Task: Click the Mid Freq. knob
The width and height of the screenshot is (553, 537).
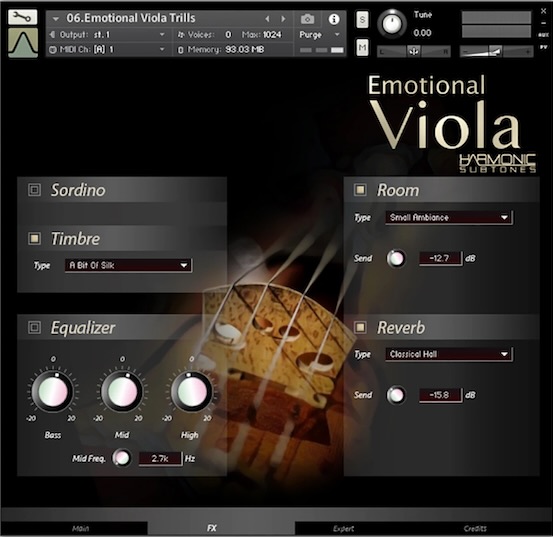Action: 122,458
